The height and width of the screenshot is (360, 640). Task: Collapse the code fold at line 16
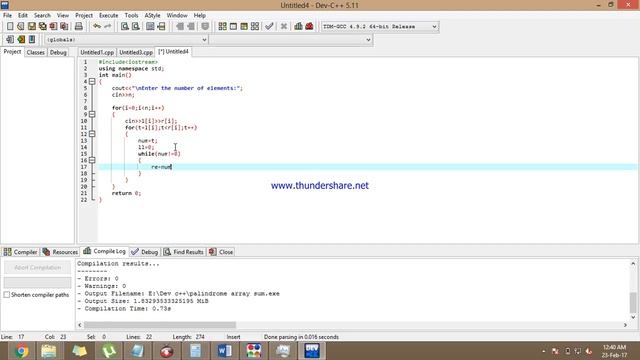[x=92, y=160]
